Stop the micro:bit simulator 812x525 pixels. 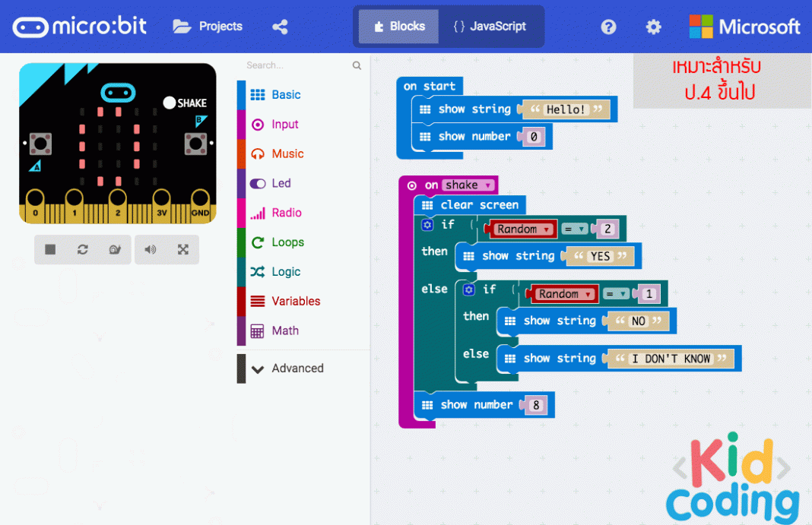tap(49, 249)
